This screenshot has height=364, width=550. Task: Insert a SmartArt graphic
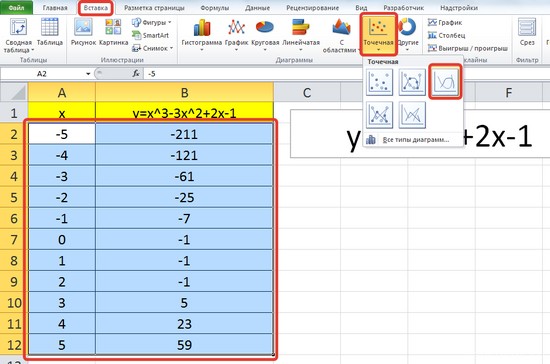(150, 35)
